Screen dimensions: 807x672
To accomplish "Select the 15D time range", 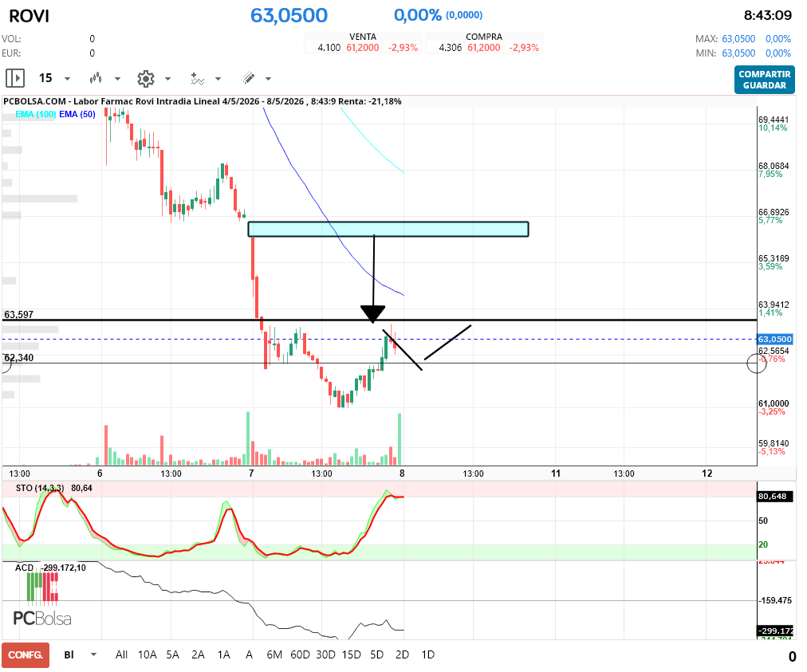I will (x=352, y=654).
